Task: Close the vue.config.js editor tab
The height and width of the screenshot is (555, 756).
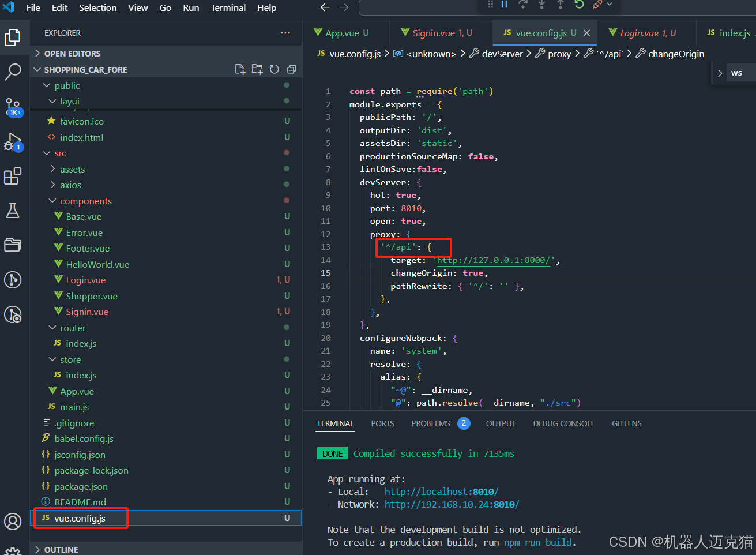Action: [586, 33]
